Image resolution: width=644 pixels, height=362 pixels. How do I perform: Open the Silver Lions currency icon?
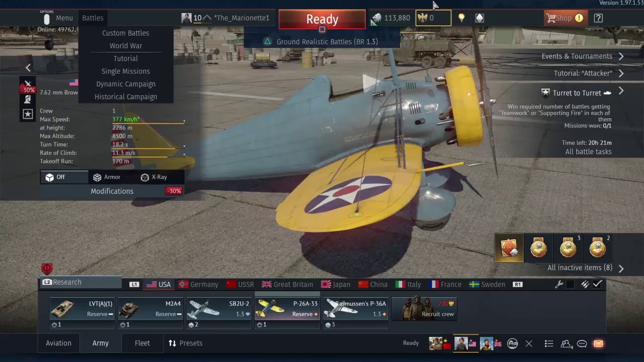pos(376,18)
